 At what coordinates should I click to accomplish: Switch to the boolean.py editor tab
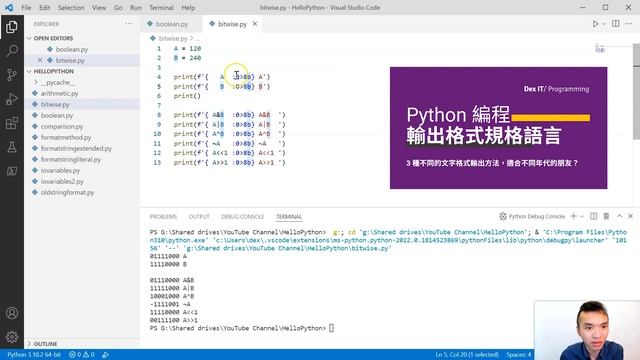click(x=171, y=24)
